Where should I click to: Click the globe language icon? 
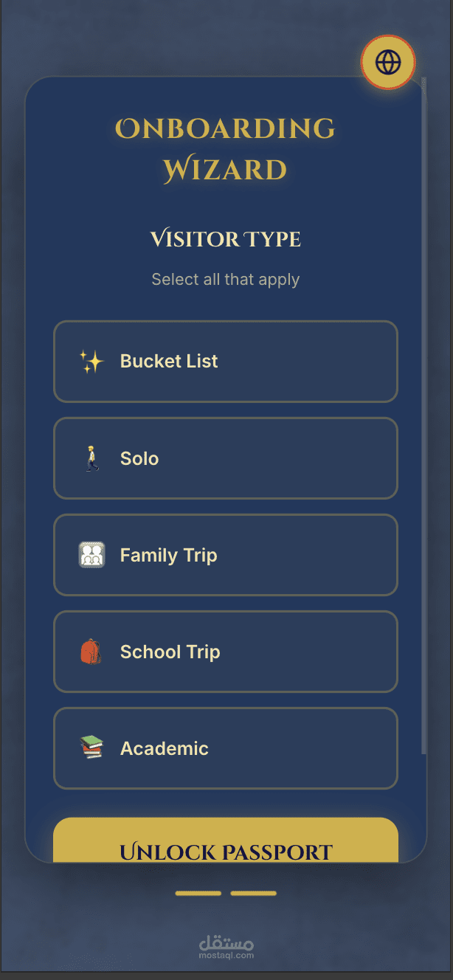(x=388, y=63)
